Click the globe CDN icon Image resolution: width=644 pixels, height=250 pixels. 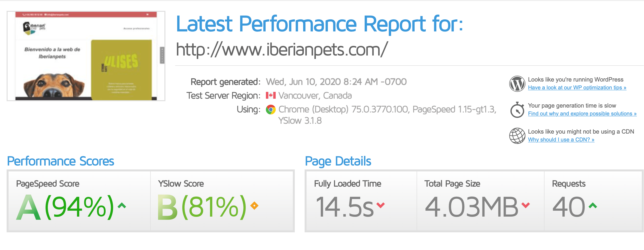pos(517,136)
